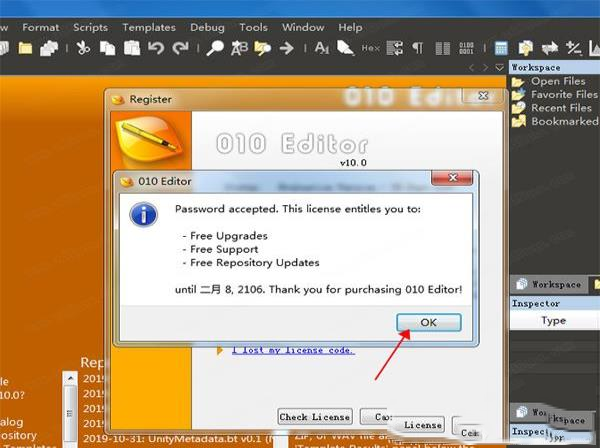Click the compare files icon
This screenshot has width=600, height=448.
coord(525,48)
